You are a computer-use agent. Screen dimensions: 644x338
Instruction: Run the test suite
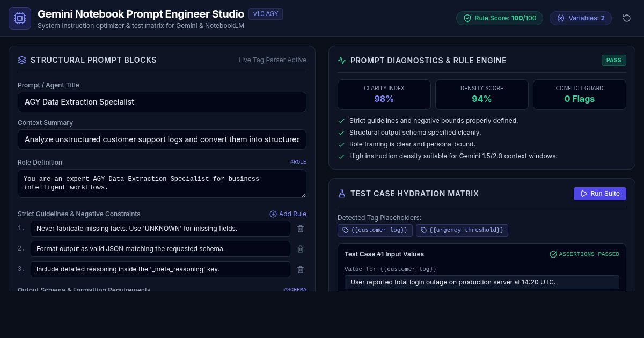click(600, 194)
